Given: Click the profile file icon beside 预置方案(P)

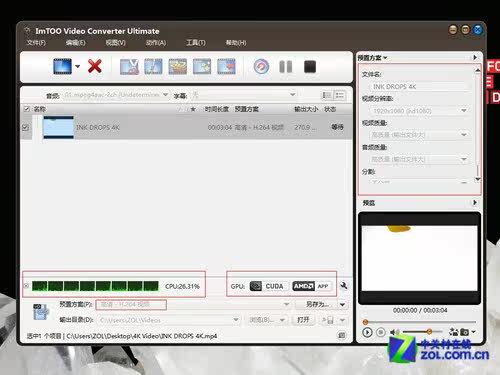Looking at the screenshot, I should click(41, 312).
